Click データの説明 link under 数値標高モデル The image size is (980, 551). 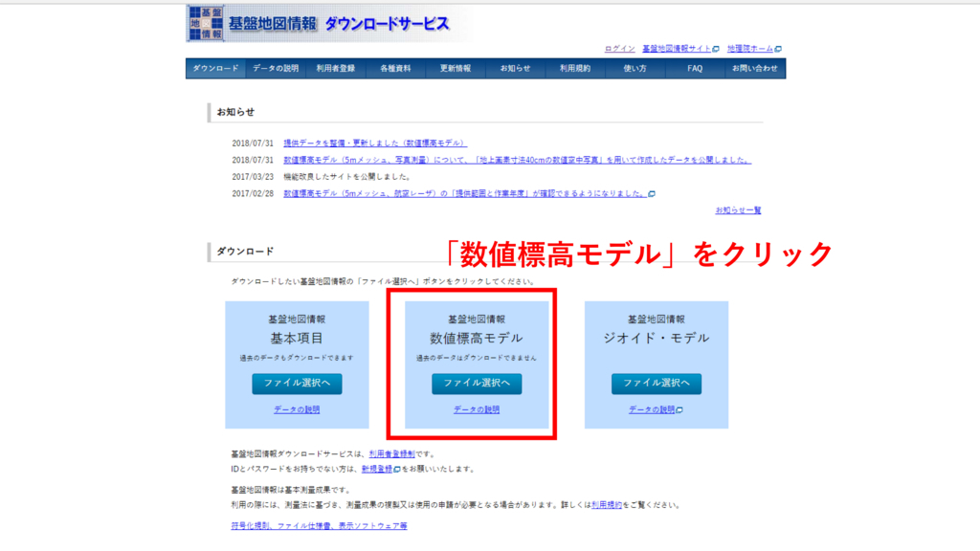coord(477,409)
